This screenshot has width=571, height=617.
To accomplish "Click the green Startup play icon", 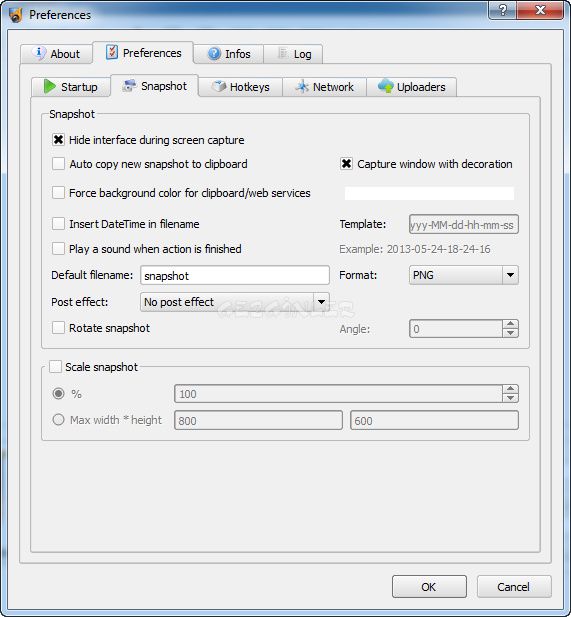I will tap(50, 86).
